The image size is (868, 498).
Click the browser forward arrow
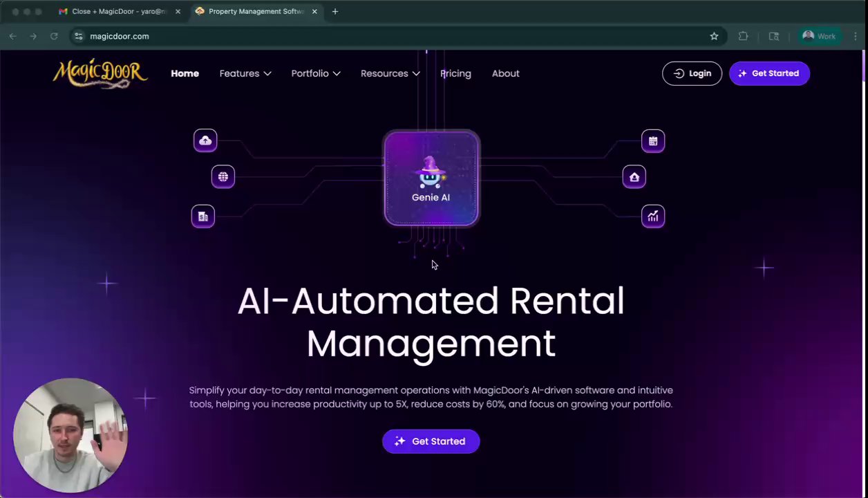pyautogui.click(x=33, y=36)
